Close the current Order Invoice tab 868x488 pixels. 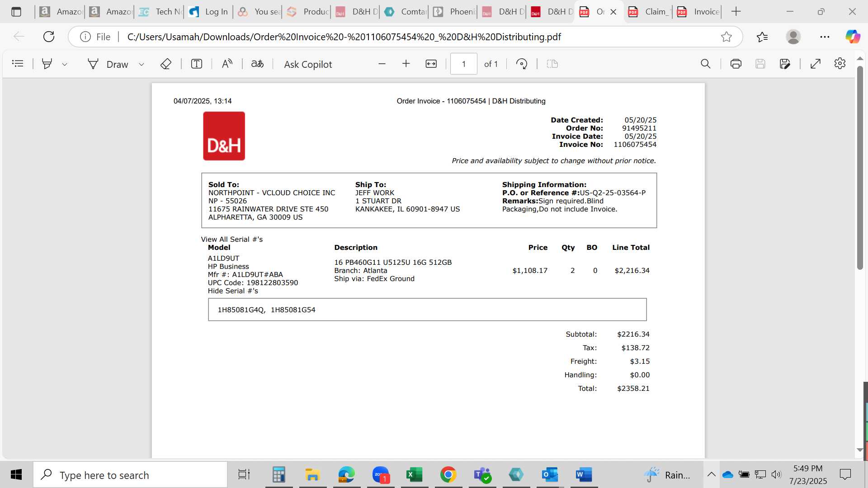coord(613,12)
